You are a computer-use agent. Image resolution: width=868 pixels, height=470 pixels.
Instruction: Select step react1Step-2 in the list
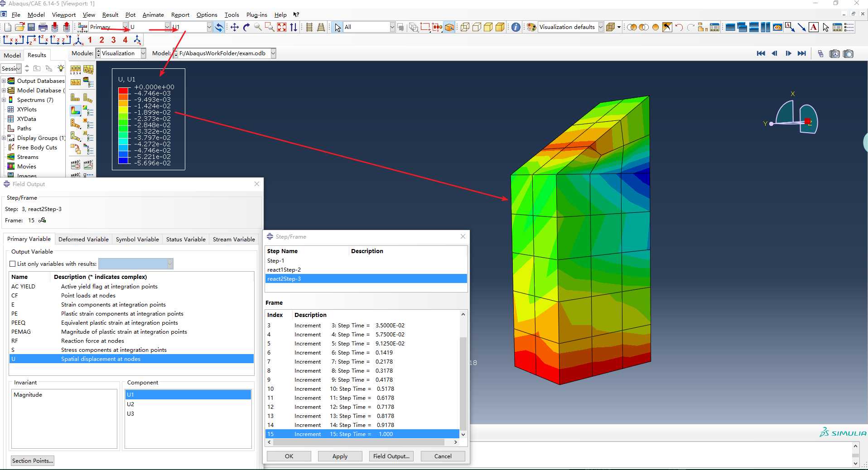coord(366,269)
